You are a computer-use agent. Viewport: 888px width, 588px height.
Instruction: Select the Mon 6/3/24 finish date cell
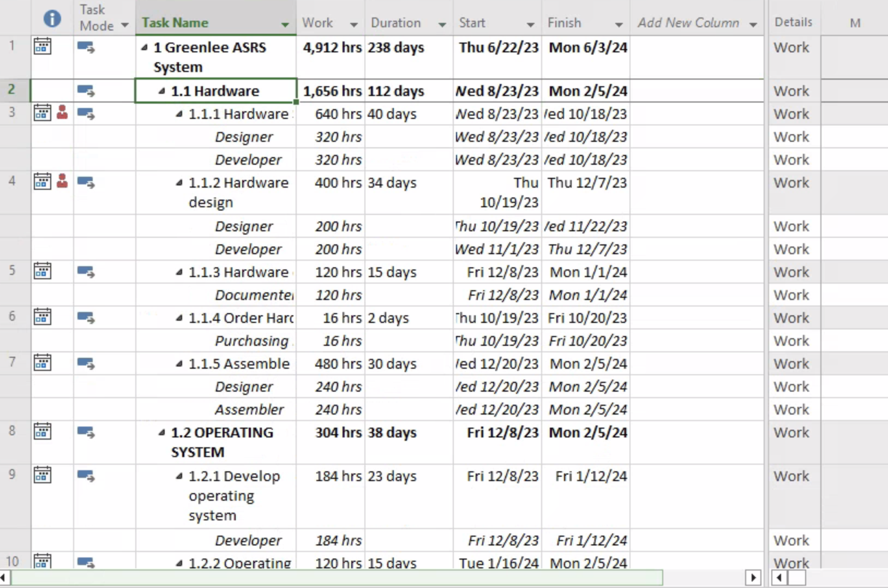(586, 57)
